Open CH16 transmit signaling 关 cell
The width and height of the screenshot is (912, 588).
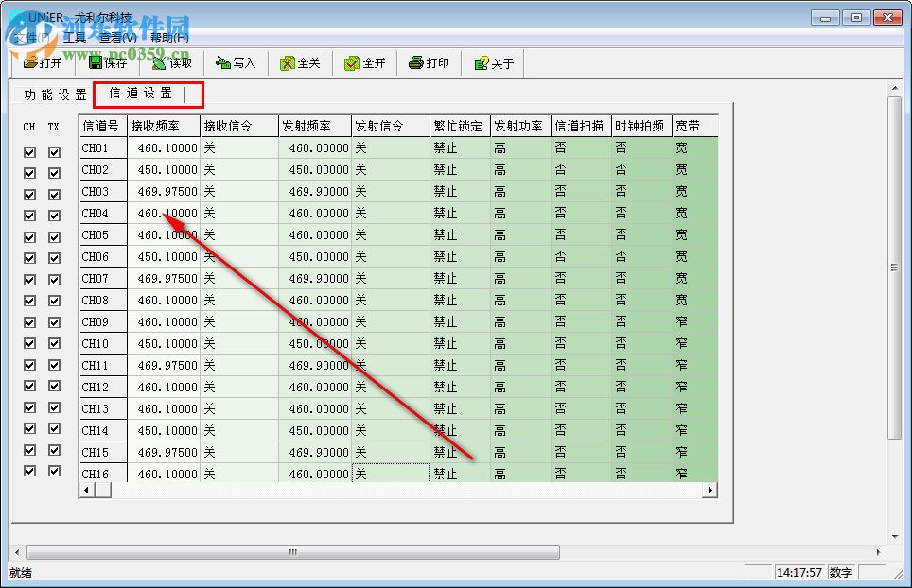point(391,474)
